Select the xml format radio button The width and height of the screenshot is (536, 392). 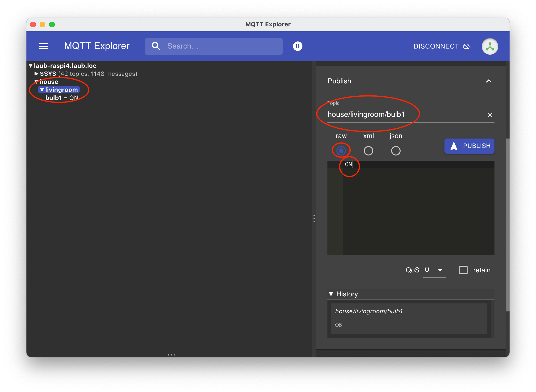click(x=368, y=151)
